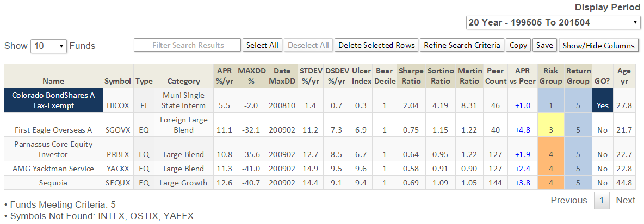Viewport: 644px width, 224px height.
Task: Toggle the Show/Hide Columns button
Action: (598, 46)
